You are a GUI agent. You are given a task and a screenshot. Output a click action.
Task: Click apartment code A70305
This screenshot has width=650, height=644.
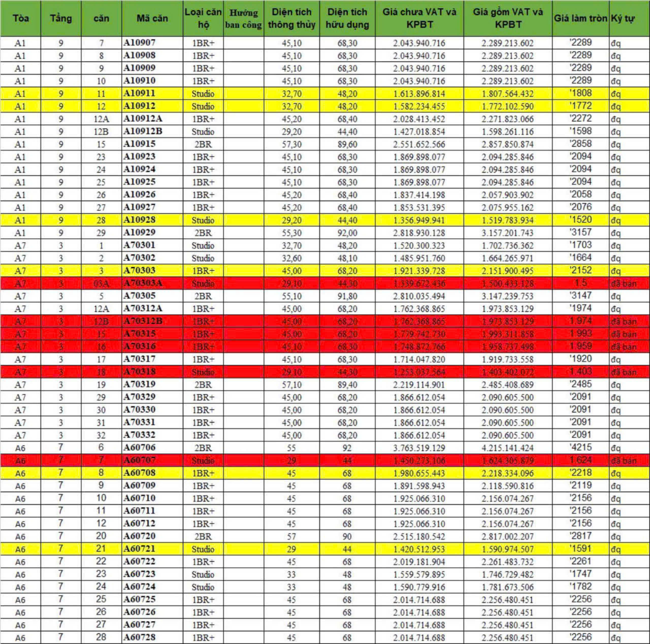coord(140,296)
